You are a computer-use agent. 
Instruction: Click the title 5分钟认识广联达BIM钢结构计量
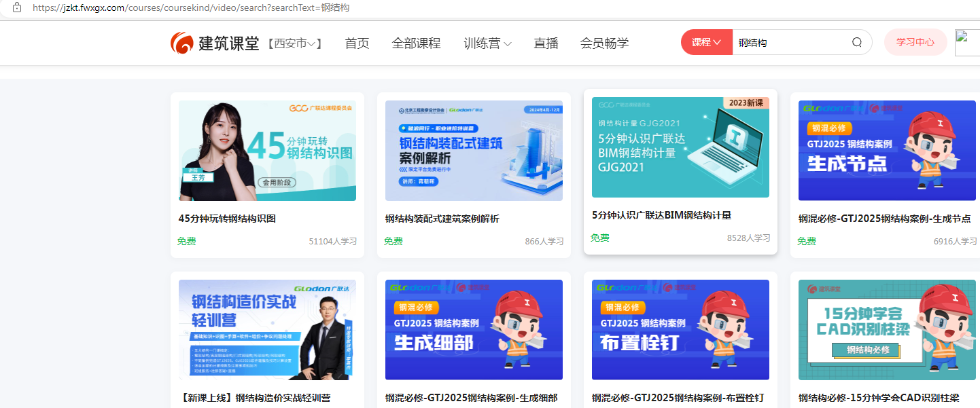pos(661,215)
